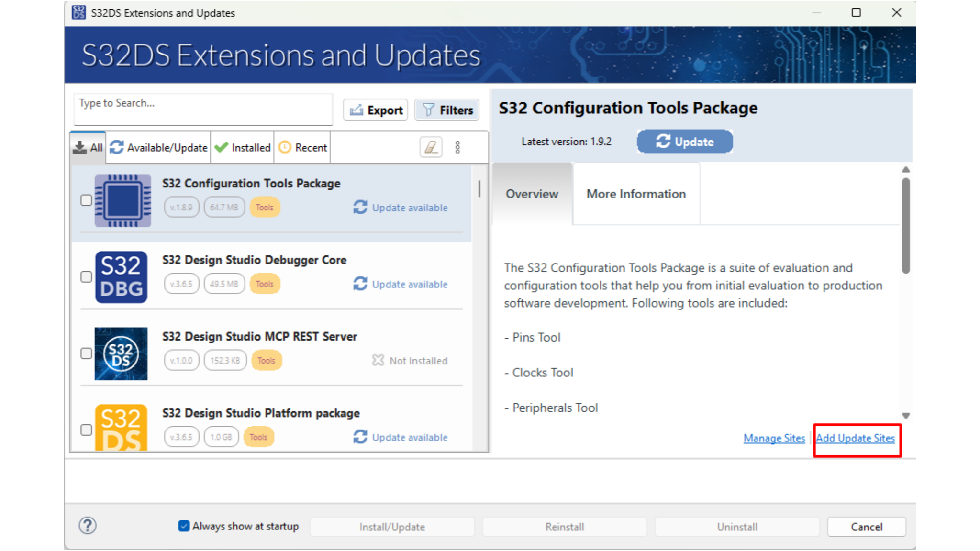This screenshot has height=551, width=980.
Task: Click the help question mark icon
Action: (88, 526)
